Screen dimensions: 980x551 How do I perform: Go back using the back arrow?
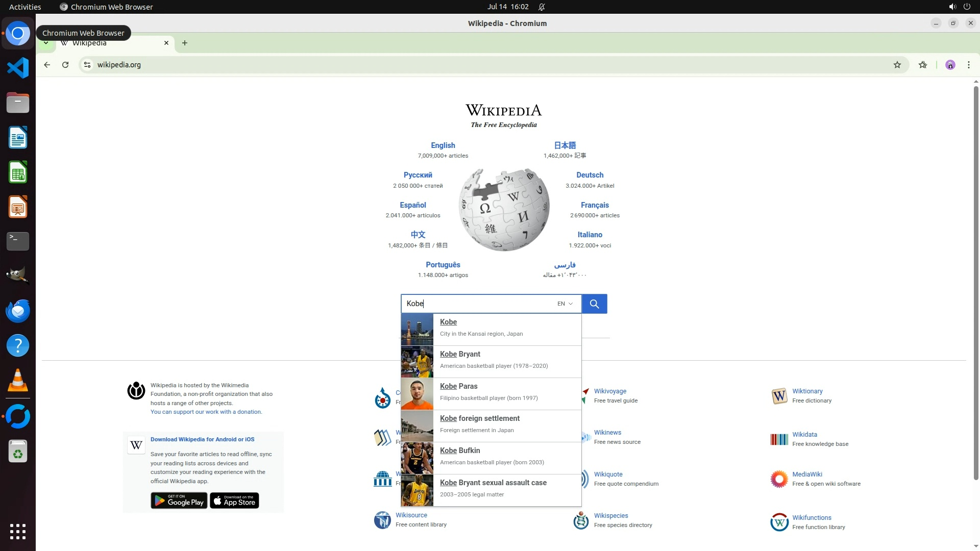(47, 65)
